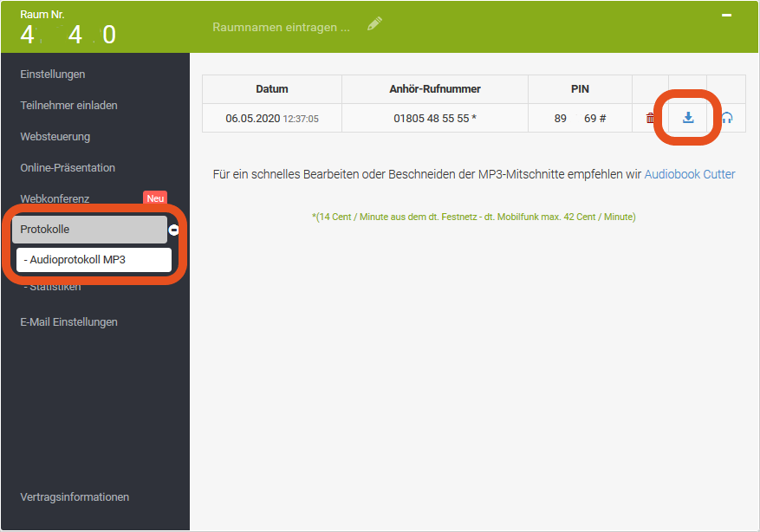Minimize the panel using the top-right dash

(x=726, y=16)
